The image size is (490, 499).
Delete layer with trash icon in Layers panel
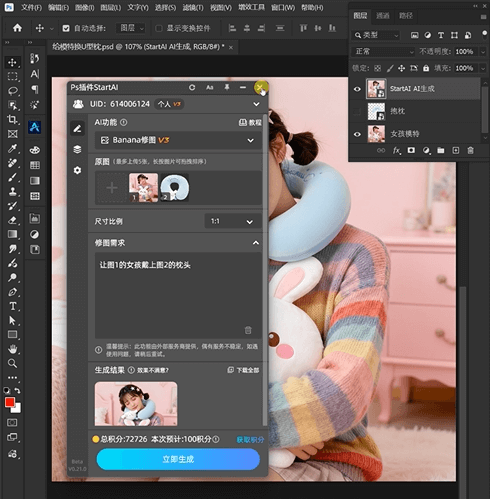(470, 150)
